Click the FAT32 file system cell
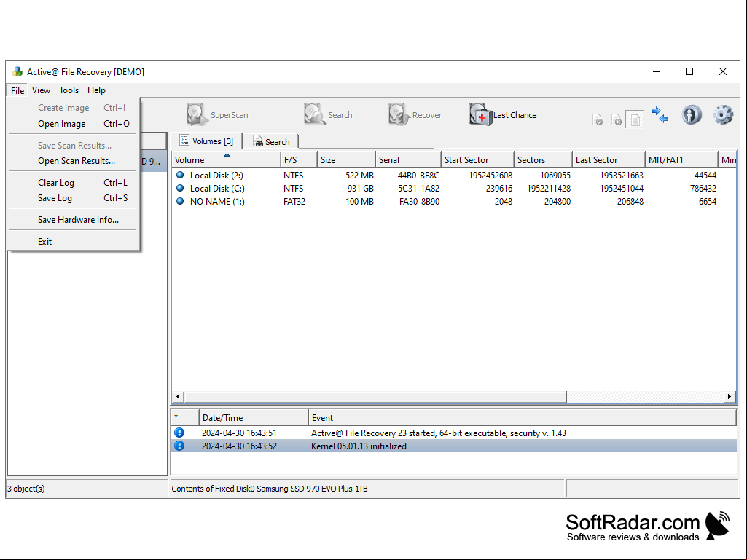Image resolution: width=747 pixels, height=560 pixels. 294,201
